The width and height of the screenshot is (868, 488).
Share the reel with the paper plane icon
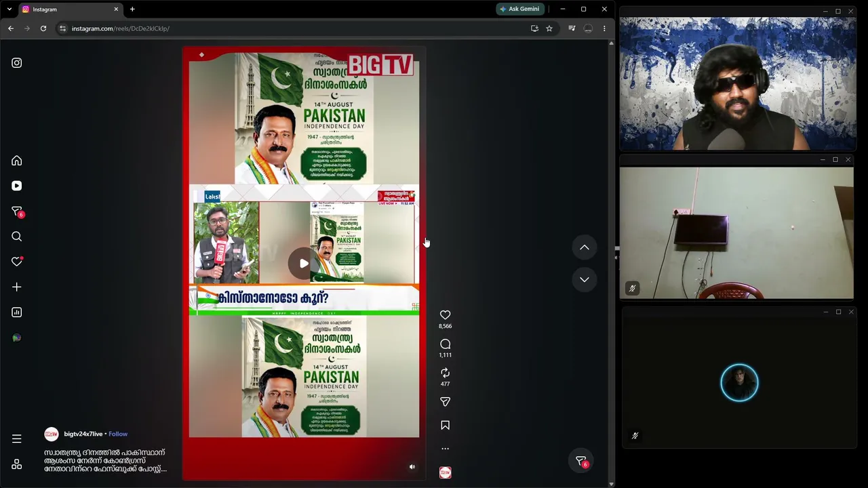[445, 402]
